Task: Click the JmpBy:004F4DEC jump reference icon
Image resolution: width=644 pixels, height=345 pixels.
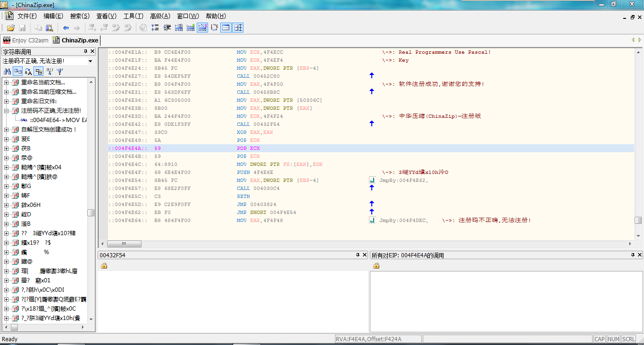Action: [x=372, y=220]
